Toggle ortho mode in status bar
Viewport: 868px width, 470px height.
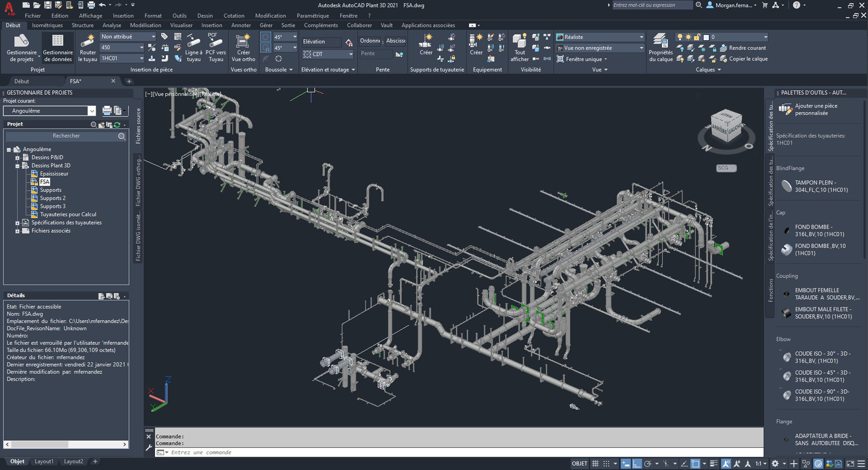636,463
